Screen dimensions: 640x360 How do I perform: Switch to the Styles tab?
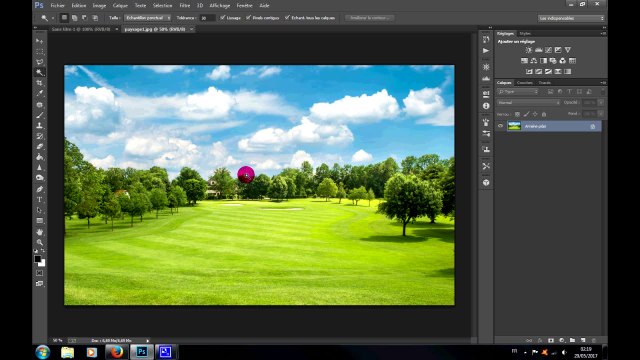pyautogui.click(x=525, y=33)
